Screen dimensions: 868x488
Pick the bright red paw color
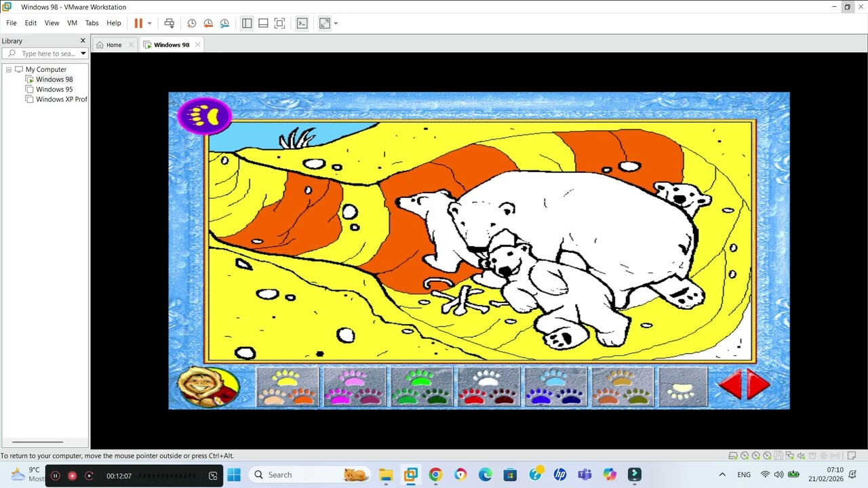pyautogui.click(x=473, y=396)
